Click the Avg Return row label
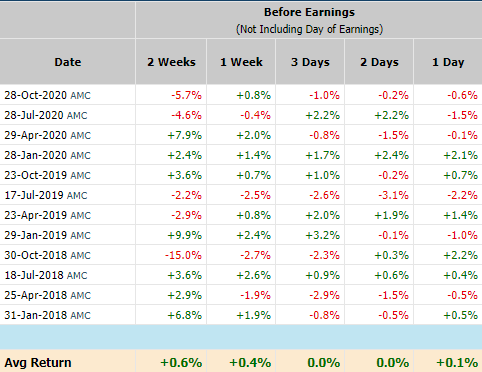 tap(38, 363)
